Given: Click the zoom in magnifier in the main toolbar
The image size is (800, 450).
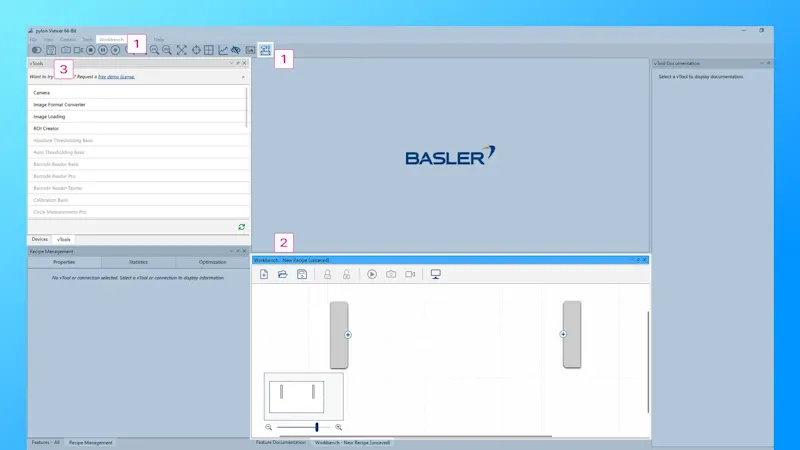Looking at the screenshot, I should click(x=154, y=50).
